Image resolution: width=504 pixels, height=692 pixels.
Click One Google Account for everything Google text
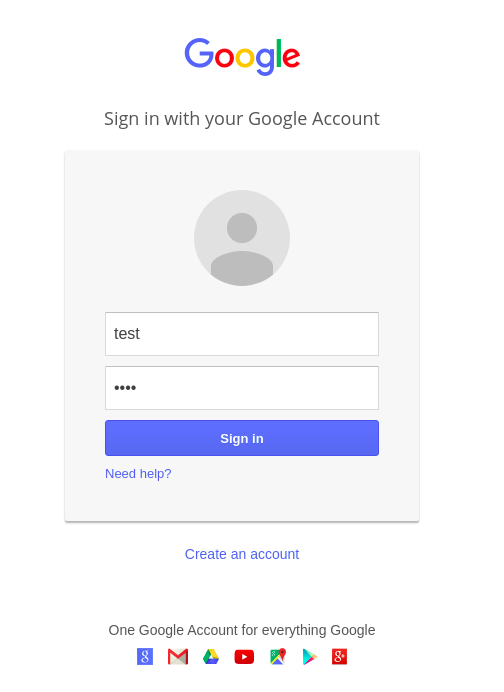(x=242, y=630)
